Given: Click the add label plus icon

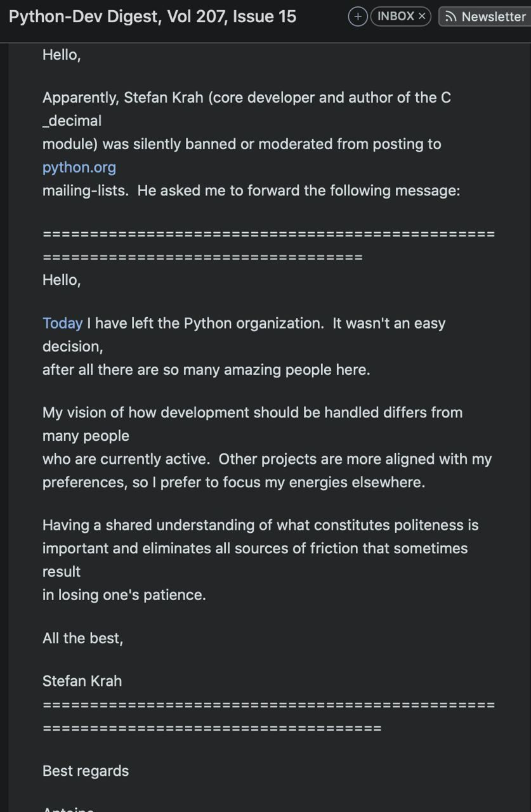Looking at the screenshot, I should coord(358,16).
